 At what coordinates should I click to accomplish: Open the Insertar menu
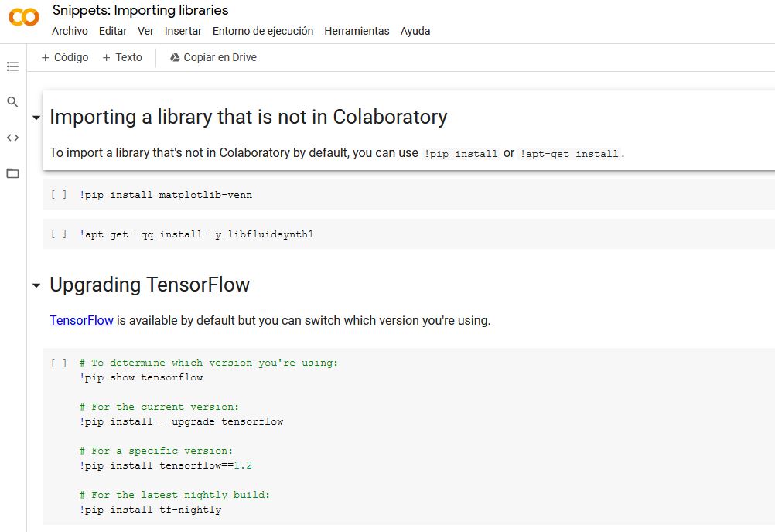[x=183, y=31]
